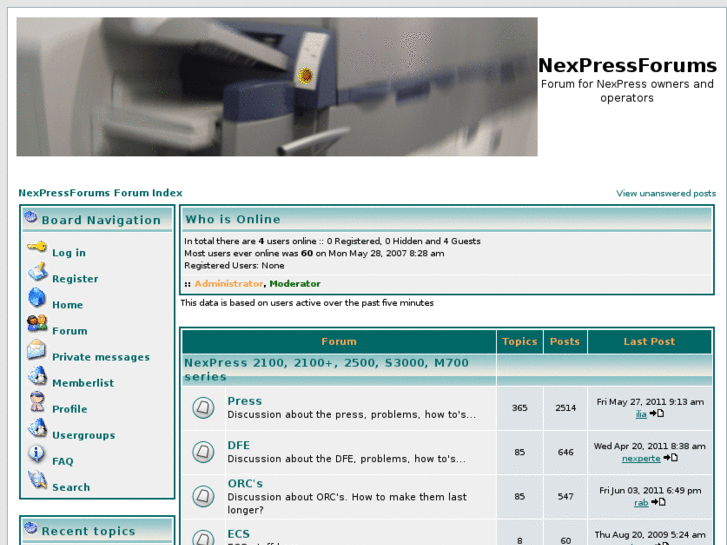Click date Fri May 27, 2011 9:13 am
This screenshot has height=545, width=727.
tap(650, 402)
